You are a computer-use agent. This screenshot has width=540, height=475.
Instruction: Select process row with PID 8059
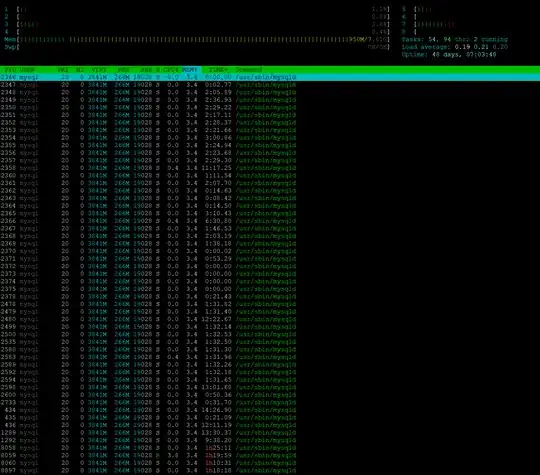coord(148,456)
